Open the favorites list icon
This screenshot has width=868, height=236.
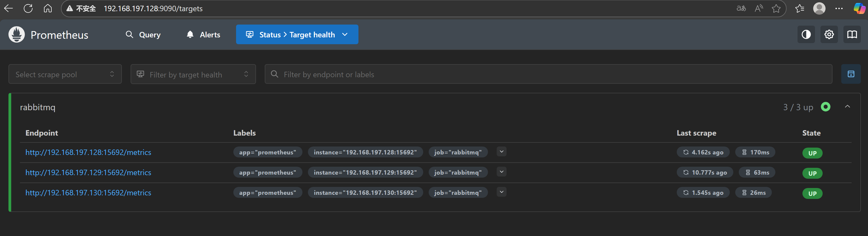[x=800, y=8]
